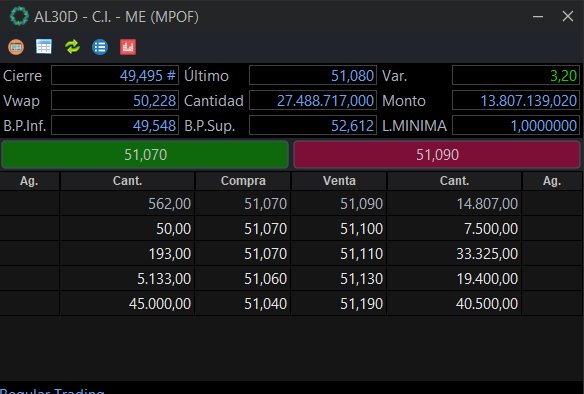This screenshot has width=584, height=394.
Task: Select the Cierre value field 49,495
Action: point(115,76)
